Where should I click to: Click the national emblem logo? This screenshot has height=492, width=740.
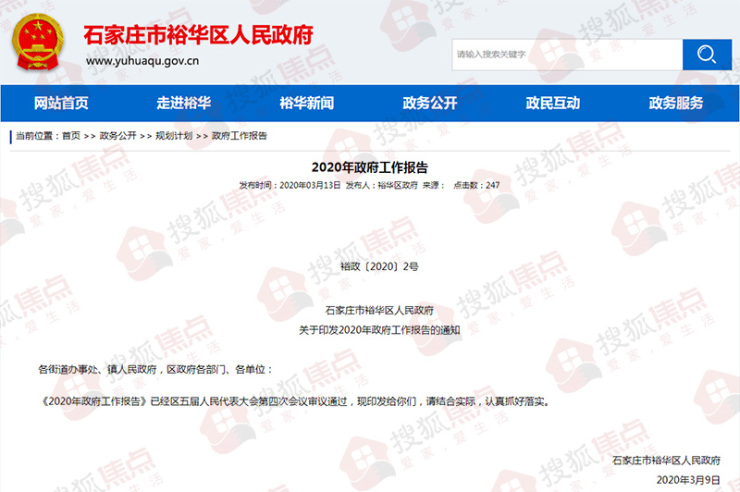point(37,42)
